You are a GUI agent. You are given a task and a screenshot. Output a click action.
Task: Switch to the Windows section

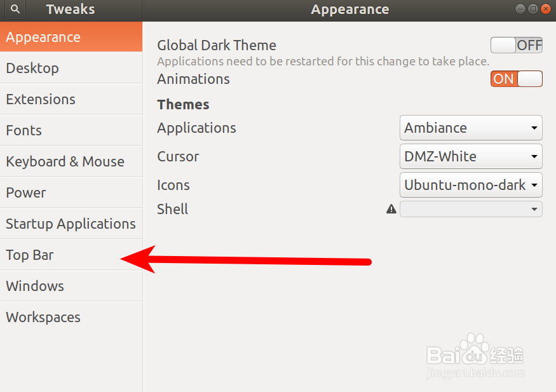tap(71, 286)
